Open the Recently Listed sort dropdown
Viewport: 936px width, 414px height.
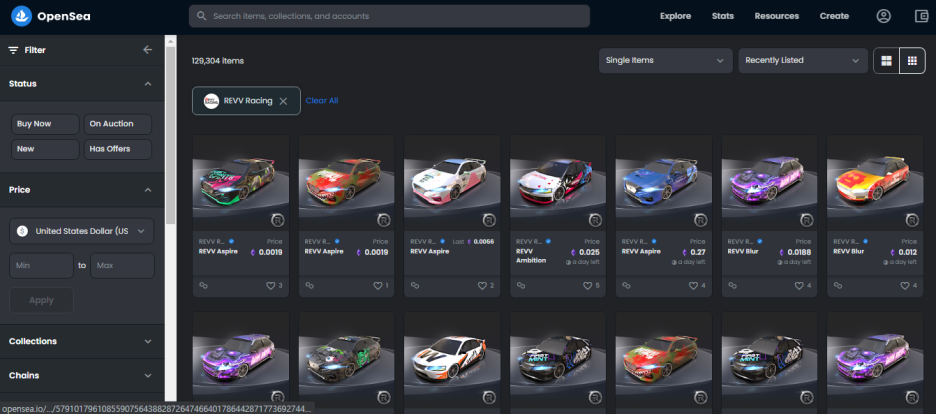803,60
